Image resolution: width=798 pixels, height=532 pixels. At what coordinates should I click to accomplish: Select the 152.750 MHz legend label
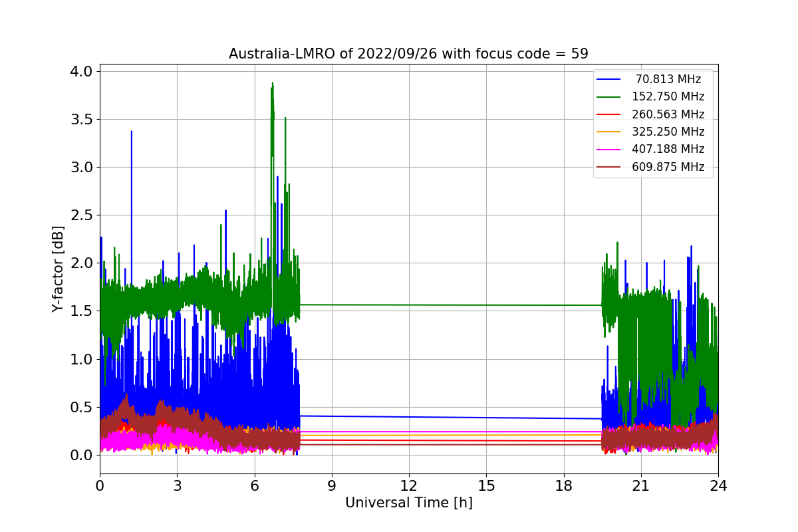pos(668,96)
